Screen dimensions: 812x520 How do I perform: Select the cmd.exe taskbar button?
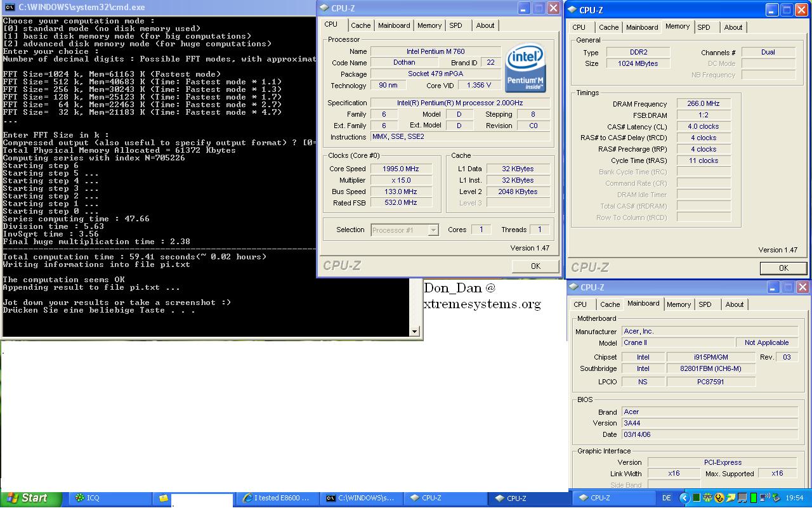[362, 498]
